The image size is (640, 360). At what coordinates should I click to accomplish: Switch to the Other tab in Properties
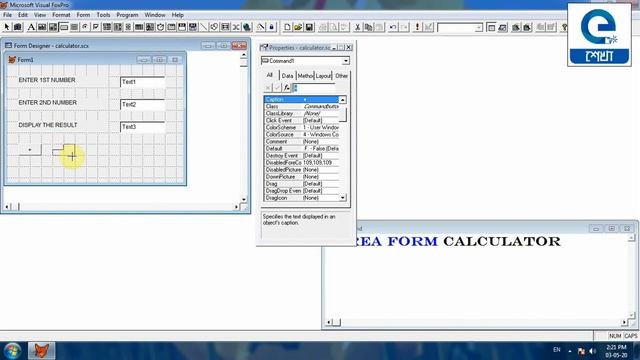point(341,76)
